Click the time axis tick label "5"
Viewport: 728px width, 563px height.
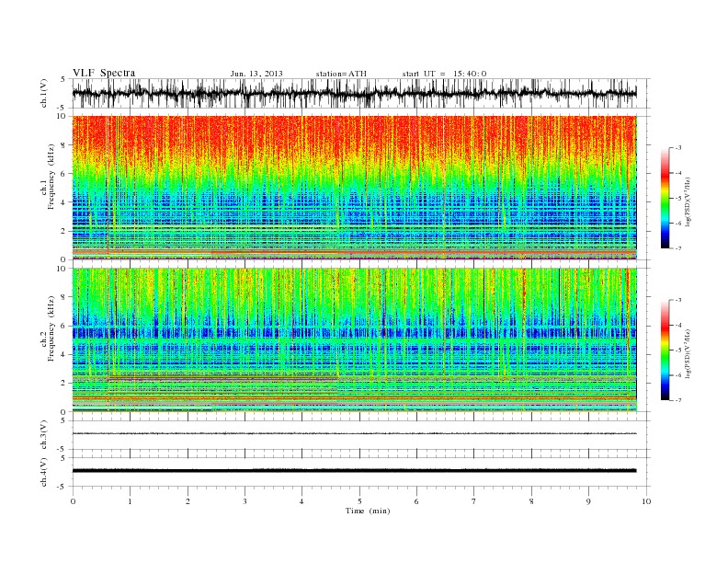pyautogui.click(x=359, y=501)
